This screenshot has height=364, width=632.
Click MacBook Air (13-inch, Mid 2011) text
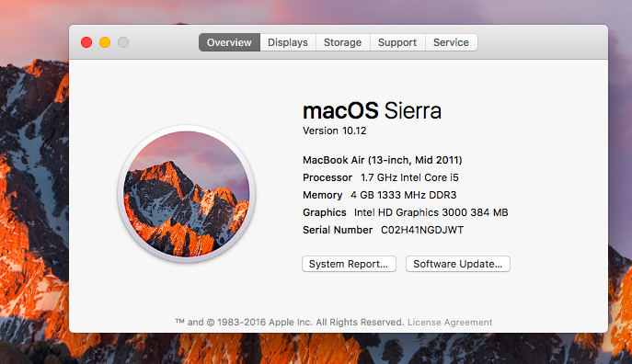[382, 160]
